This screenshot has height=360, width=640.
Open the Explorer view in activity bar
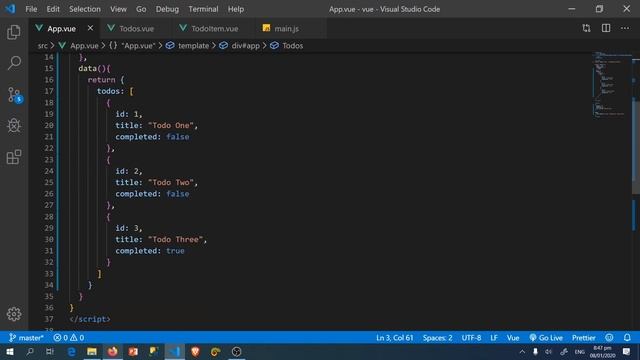[14, 32]
